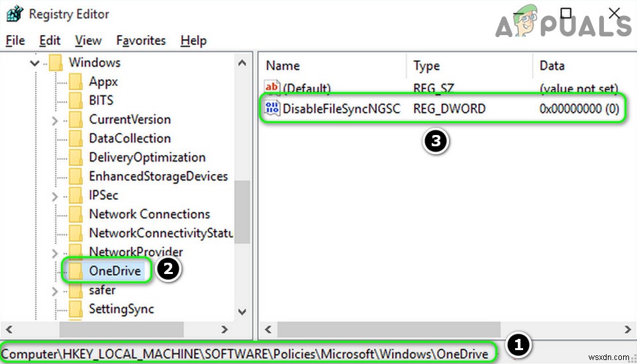Click values pane horizontal scrollbar thumb
Screen dimensions: 637x364
pyautogui.click(x=389, y=329)
